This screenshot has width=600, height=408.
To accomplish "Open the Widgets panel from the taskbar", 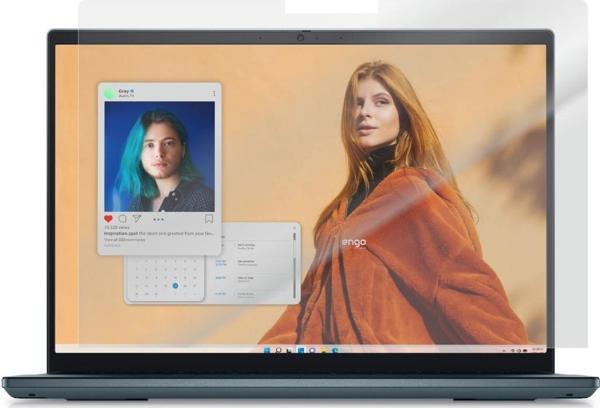I will pos(301,350).
